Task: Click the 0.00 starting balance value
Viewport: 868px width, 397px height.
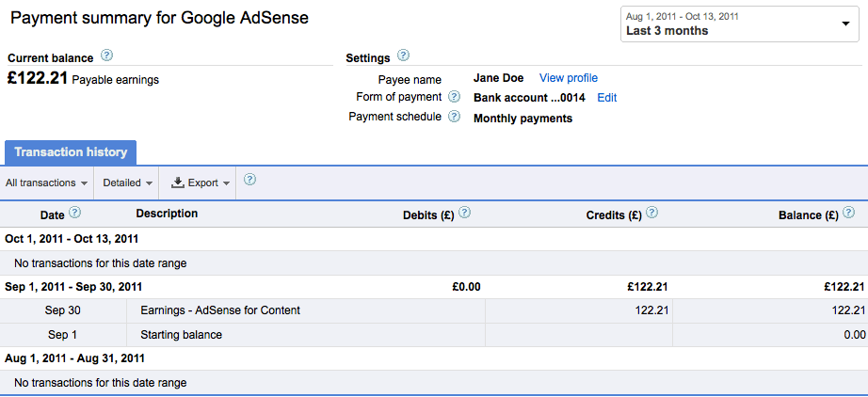Action: [x=854, y=335]
